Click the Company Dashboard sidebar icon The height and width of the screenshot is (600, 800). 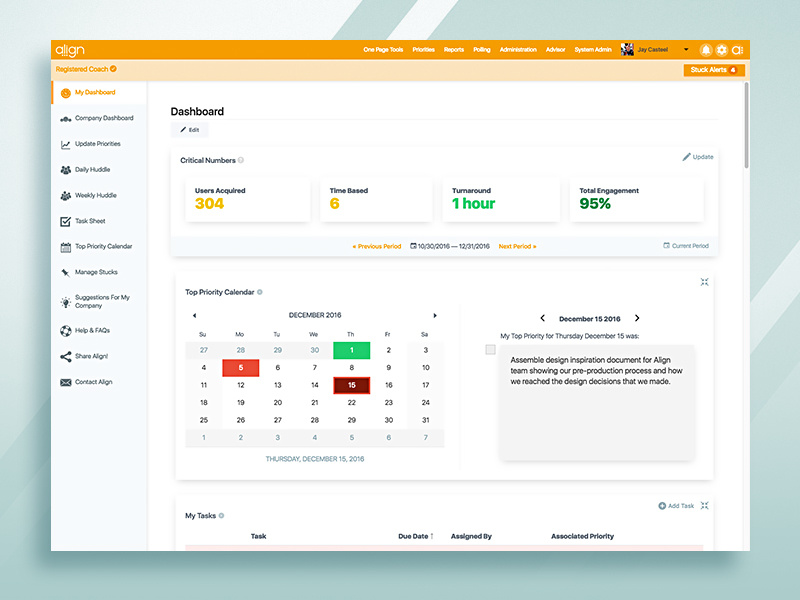tap(66, 119)
